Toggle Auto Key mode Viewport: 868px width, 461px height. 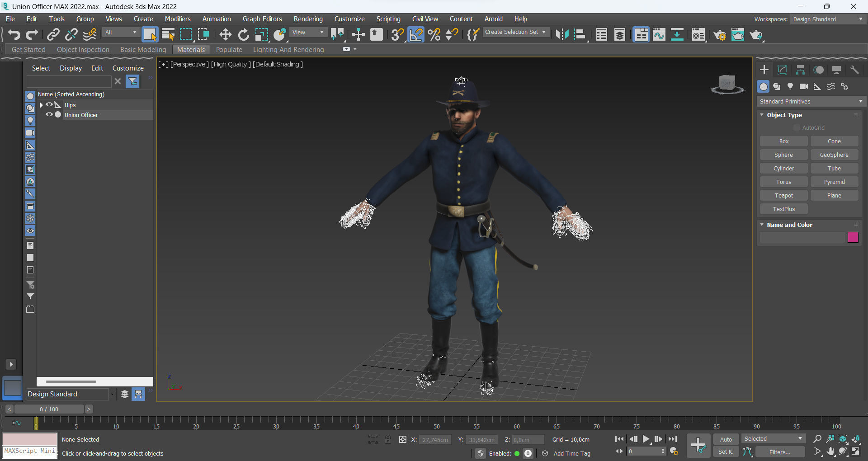(x=726, y=439)
